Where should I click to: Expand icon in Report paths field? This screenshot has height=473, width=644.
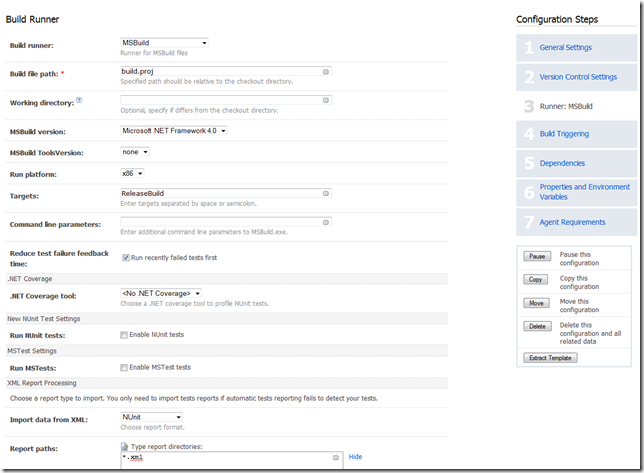(336, 457)
